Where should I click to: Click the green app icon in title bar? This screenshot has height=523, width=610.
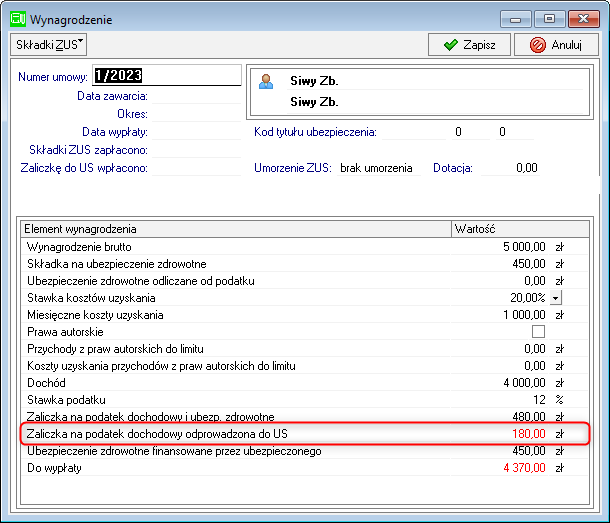[18, 19]
